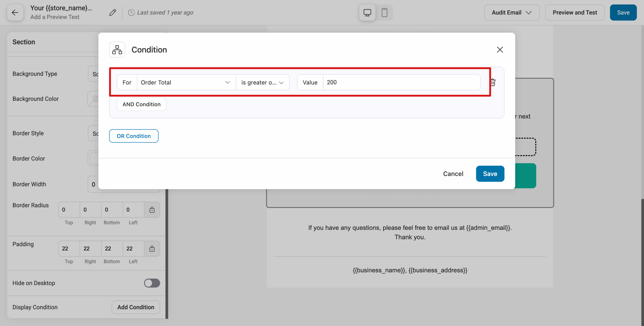Open the Order Total dropdown
This screenshot has width=644, height=326.
point(186,82)
